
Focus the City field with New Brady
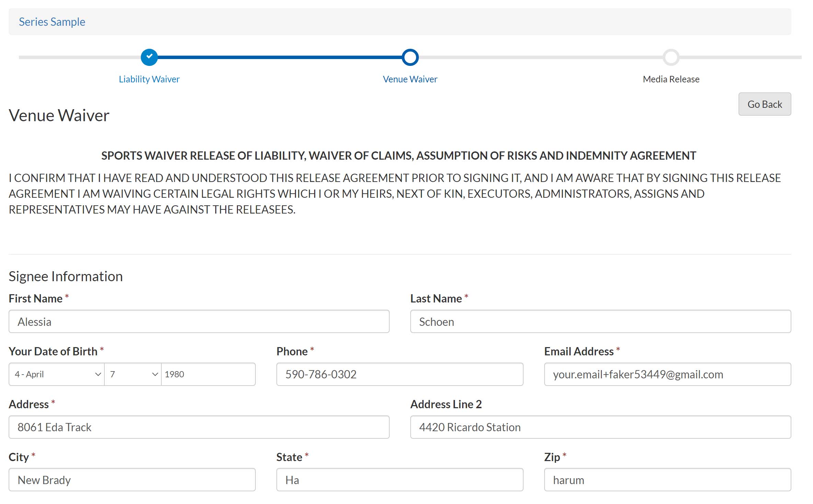[x=132, y=480]
